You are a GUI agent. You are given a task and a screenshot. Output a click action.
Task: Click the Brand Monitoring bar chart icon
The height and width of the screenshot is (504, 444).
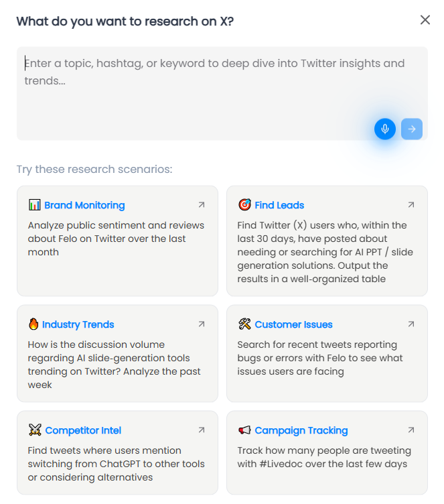pyautogui.click(x=35, y=205)
